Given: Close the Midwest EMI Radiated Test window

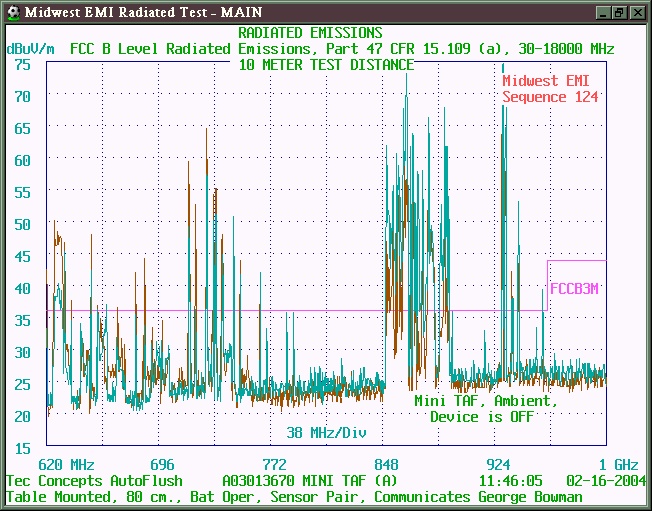Looking at the screenshot, I should point(637,12).
